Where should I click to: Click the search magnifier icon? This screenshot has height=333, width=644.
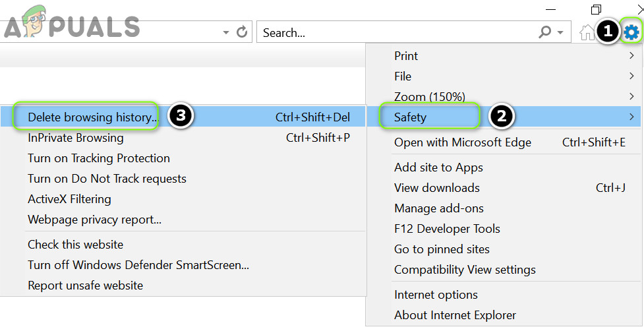[x=545, y=32]
